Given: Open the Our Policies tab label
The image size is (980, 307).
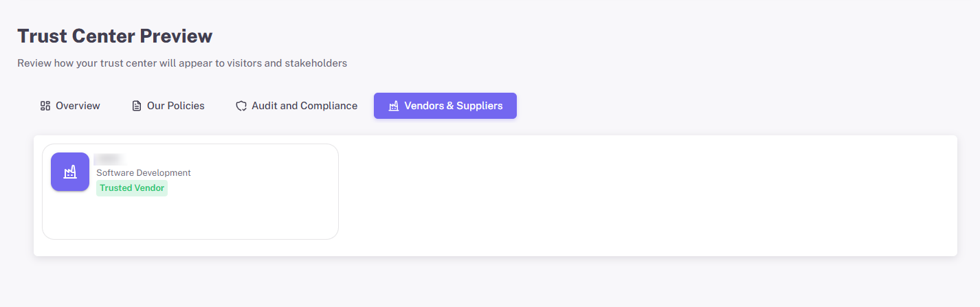Looking at the screenshot, I should (x=175, y=106).
